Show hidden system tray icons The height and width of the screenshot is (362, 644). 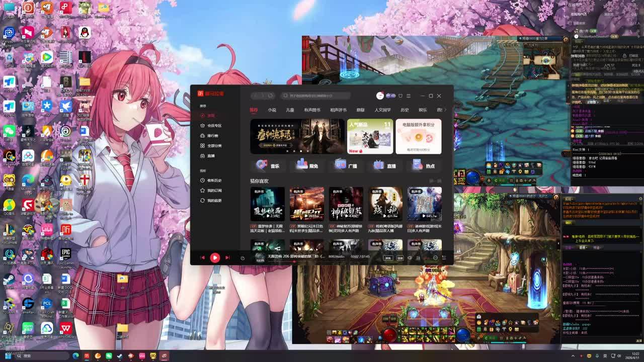point(573,356)
